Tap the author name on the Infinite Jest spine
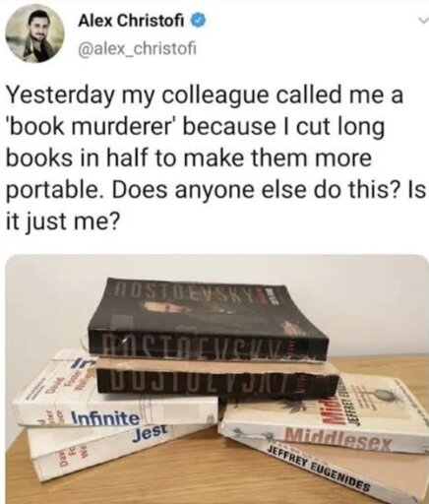This screenshot has width=429, height=504. pyautogui.click(x=69, y=379)
